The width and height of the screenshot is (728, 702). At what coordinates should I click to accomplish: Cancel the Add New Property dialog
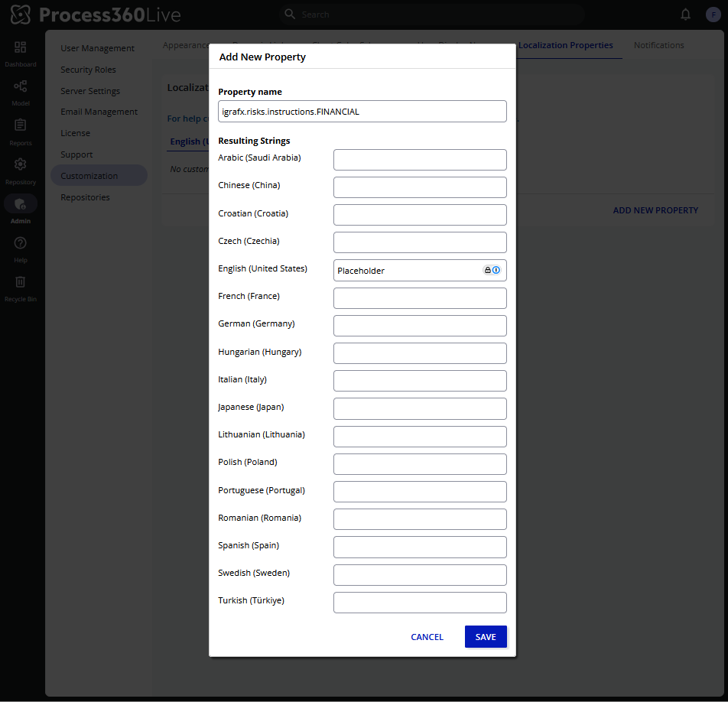[427, 637]
